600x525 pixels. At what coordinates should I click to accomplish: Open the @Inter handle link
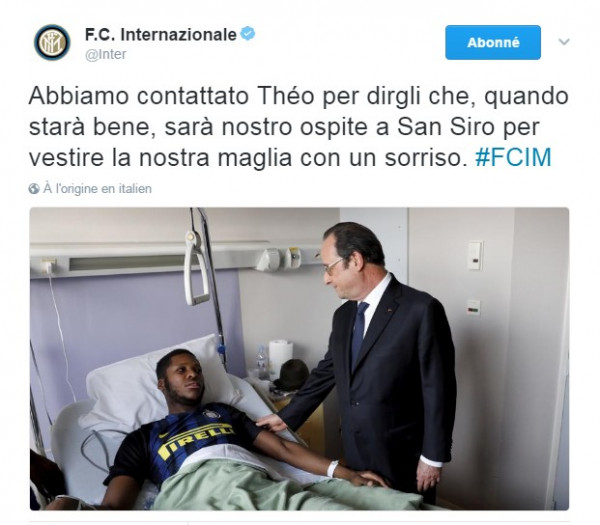click(x=106, y=54)
